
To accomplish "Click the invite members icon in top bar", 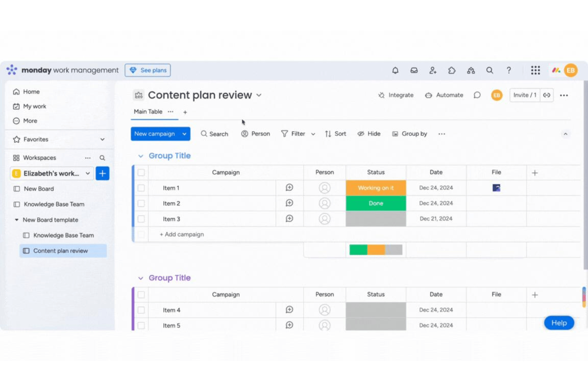I will click(433, 70).
